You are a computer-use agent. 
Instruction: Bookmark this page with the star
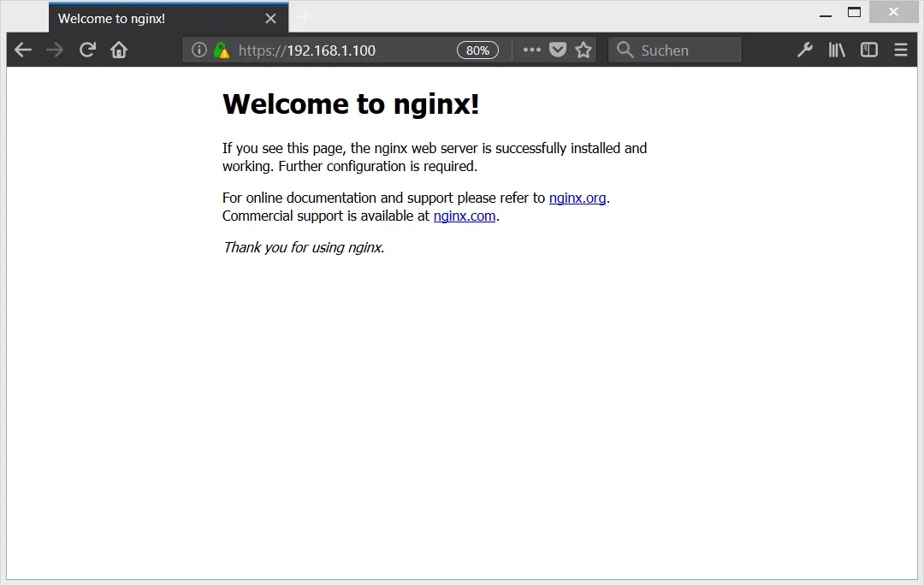click(x=583, y=50)
